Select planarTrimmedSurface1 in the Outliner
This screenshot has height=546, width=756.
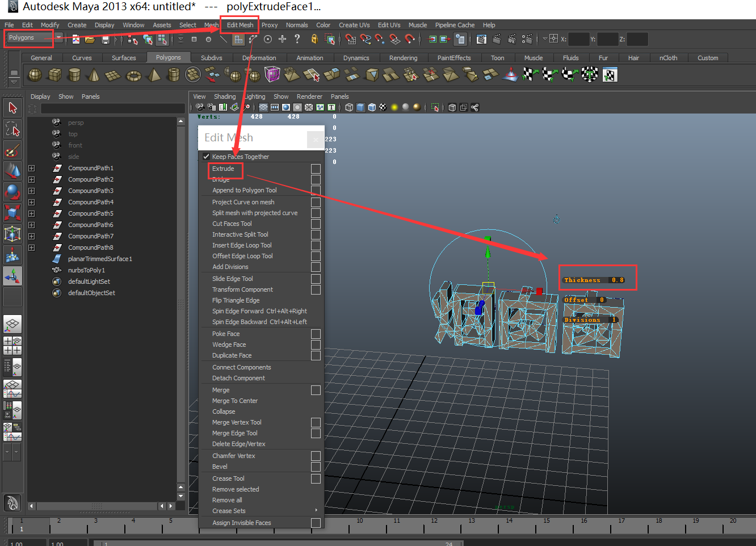tap(100, 259)
